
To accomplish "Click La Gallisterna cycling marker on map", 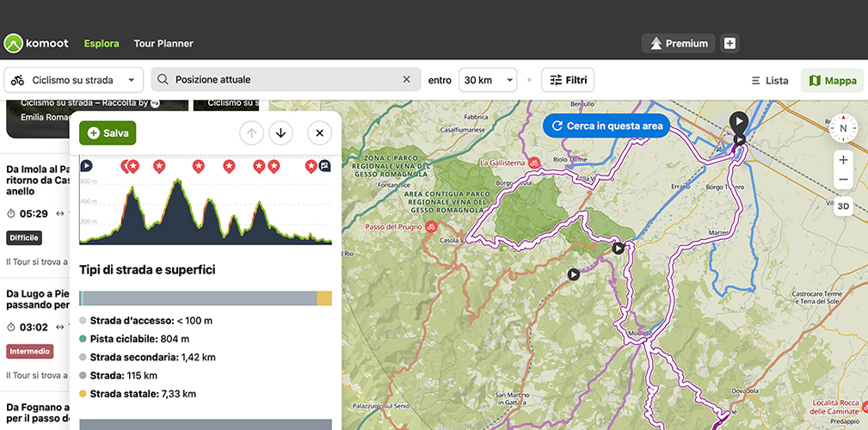I will click(533, 163).
